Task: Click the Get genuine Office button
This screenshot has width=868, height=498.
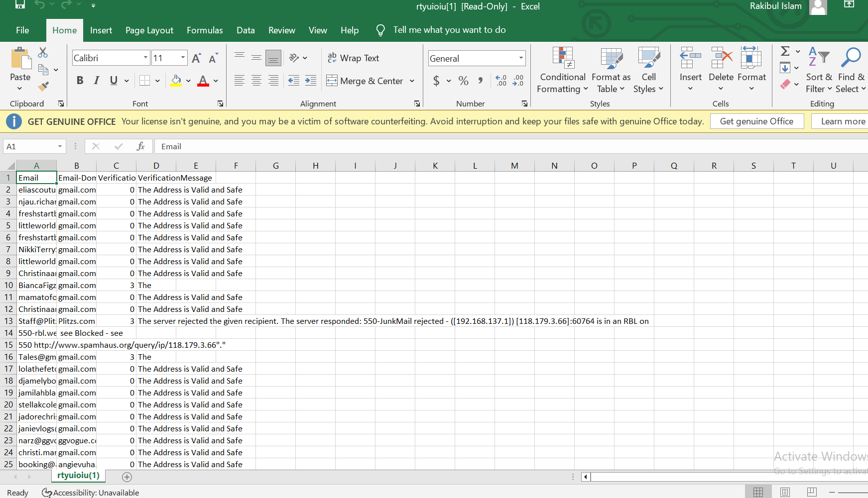Action: pyautogui.click(x=757, y=121)
